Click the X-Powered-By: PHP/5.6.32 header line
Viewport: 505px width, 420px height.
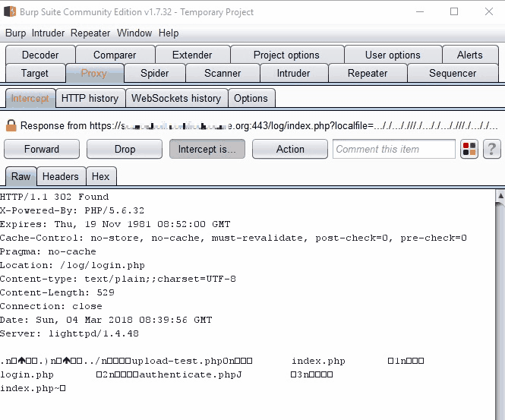[x=72, y=210]
